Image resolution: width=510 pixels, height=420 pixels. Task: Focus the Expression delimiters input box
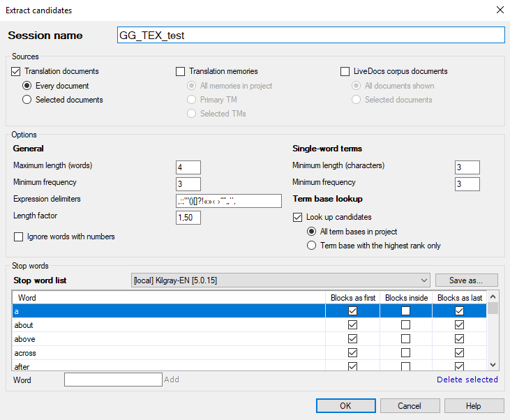click(218, 201)
